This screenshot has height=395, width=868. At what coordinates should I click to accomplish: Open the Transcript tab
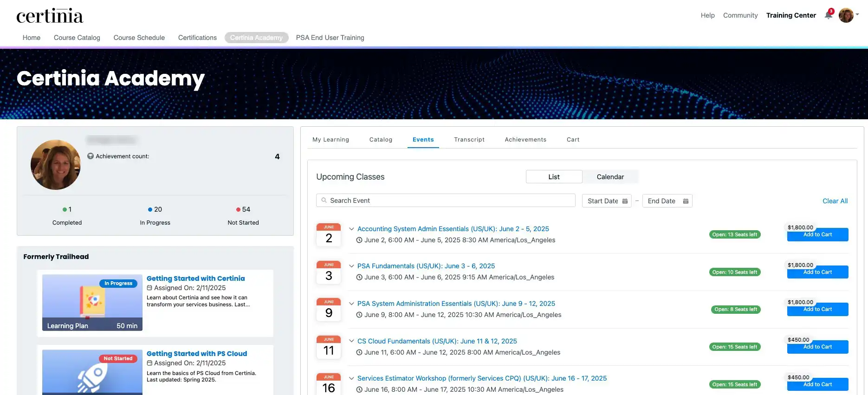pyautogui.click(x=469, y=140)
